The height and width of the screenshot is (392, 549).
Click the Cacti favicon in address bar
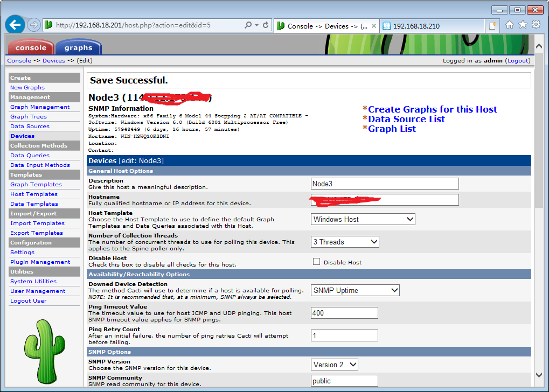pyautogui.click(x=48, y=25)
